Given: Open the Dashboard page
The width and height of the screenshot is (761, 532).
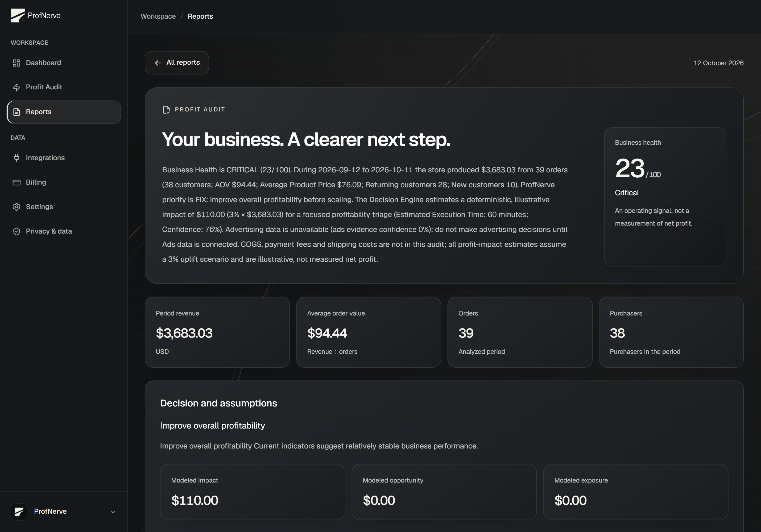Looking at the screenshot, I should pyautogui.click(x=64, y=63).
